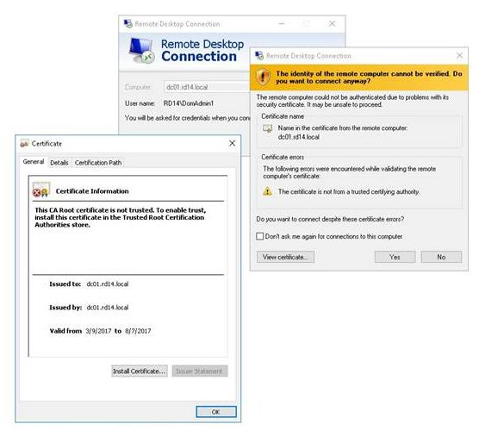This screenshot has width=504, height=430.
Task: Click Yes to connect anyway
Action: point(395,257)
